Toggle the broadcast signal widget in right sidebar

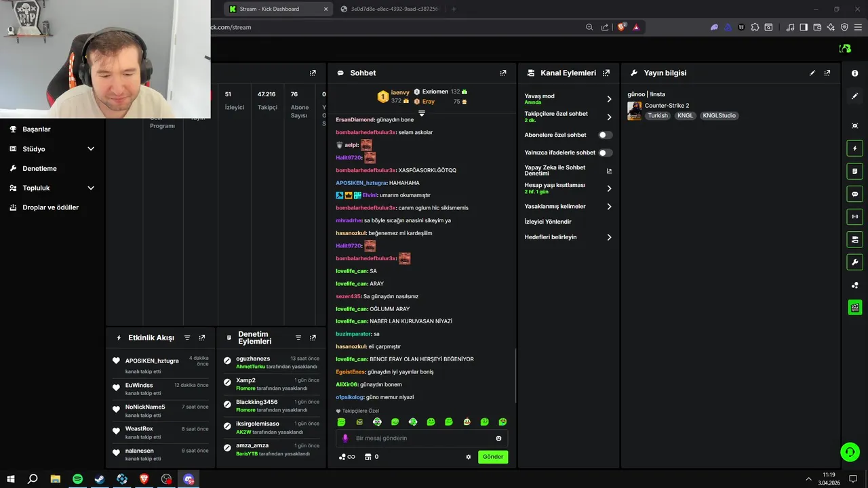pos(854,217)
